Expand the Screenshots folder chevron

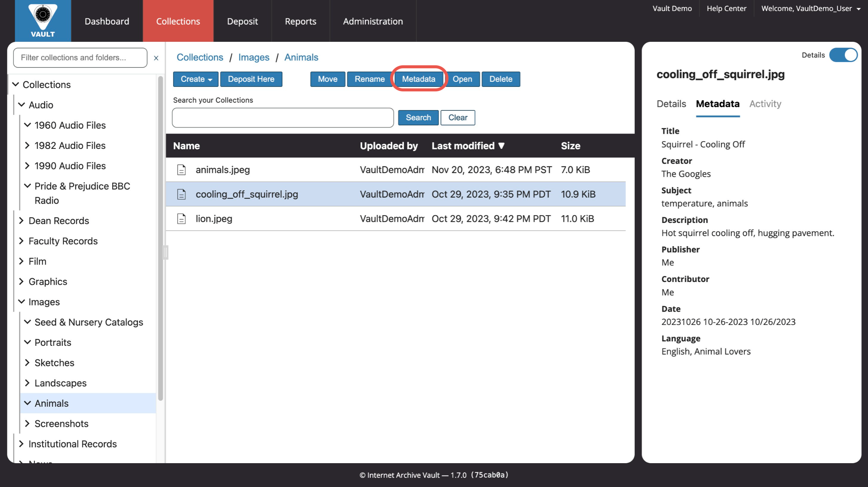pos(28,424)
